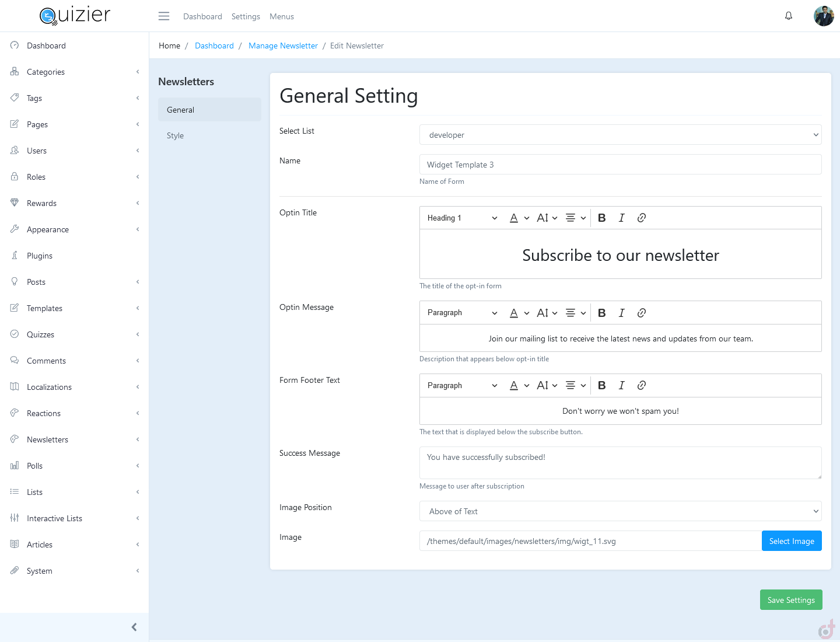
Task: Open the Select List dropdown
Action: (620, 135)
